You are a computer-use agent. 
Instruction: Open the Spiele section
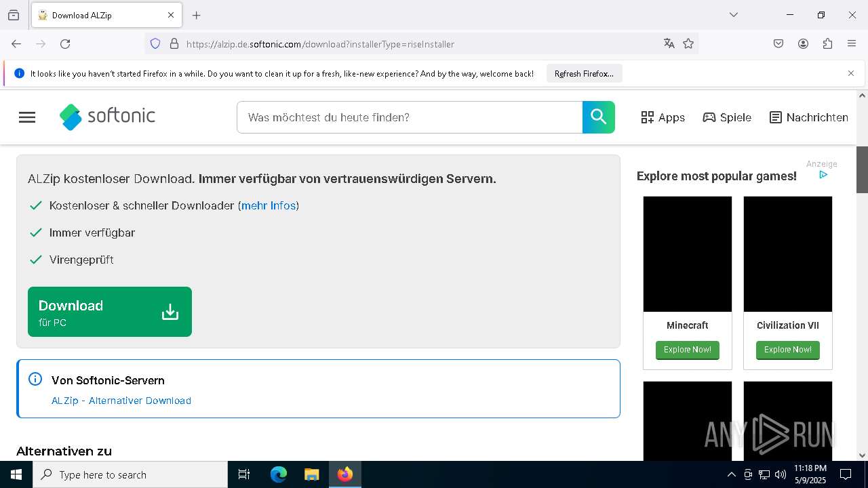tap(727, 117)
